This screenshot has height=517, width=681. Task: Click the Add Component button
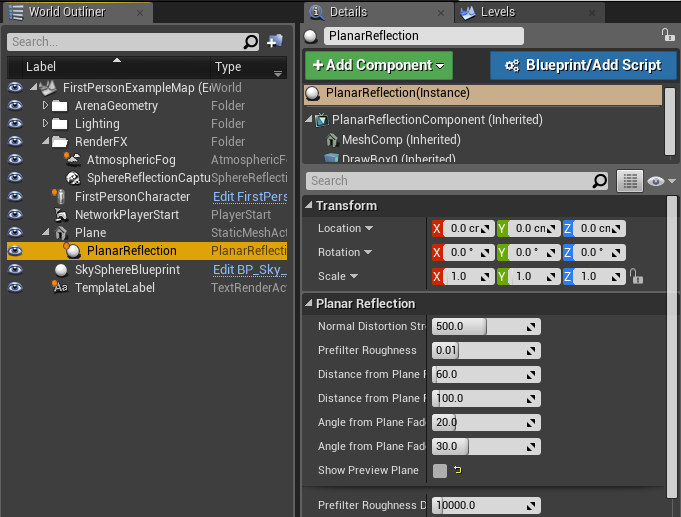(x=379, y=65)
